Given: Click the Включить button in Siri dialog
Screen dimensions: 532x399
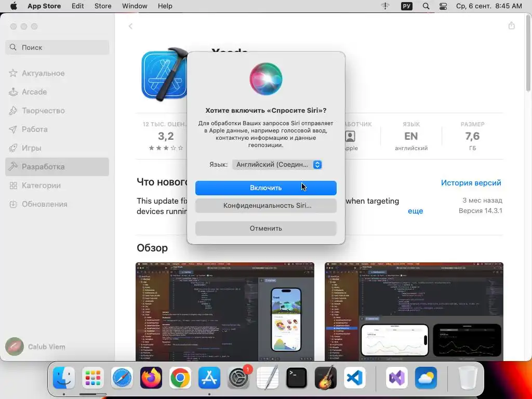Looking at the screenshot, I should [265, 188].
